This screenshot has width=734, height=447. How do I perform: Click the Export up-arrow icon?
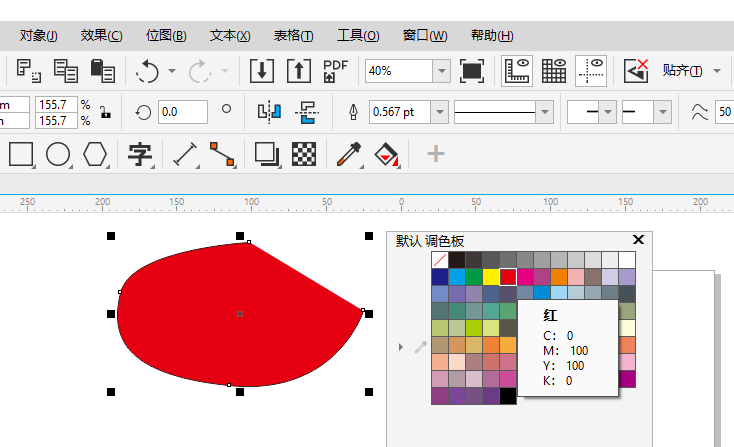point(299,71)
